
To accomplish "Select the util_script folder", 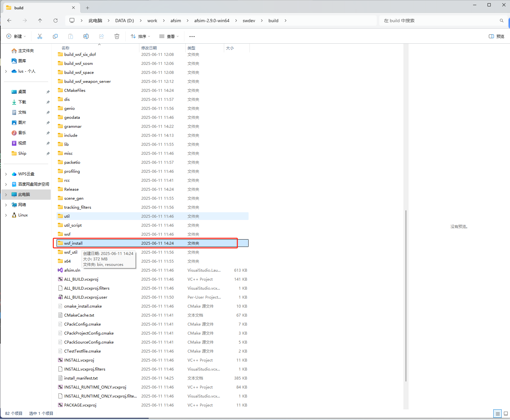I will click(x=153, y=225).
